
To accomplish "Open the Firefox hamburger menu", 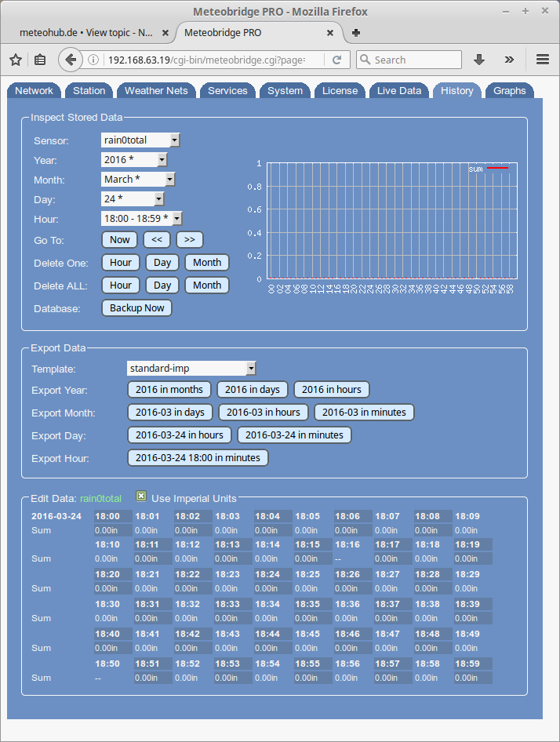I will coord(542,60).
